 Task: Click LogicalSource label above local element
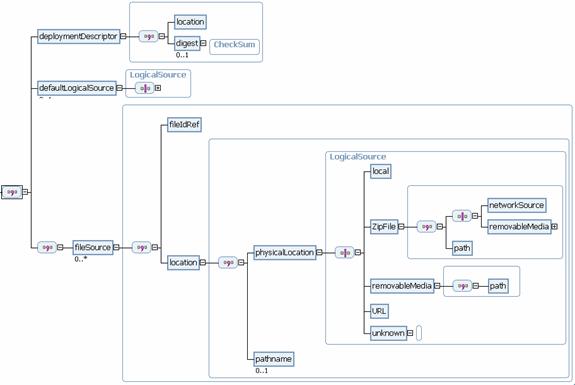pyautogui.click(x=358, y=157)
